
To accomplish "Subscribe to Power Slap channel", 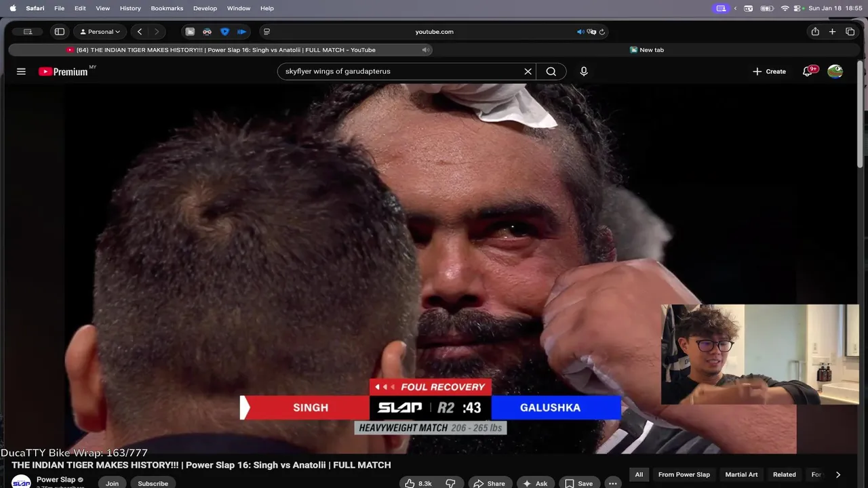I will point(153,483).
